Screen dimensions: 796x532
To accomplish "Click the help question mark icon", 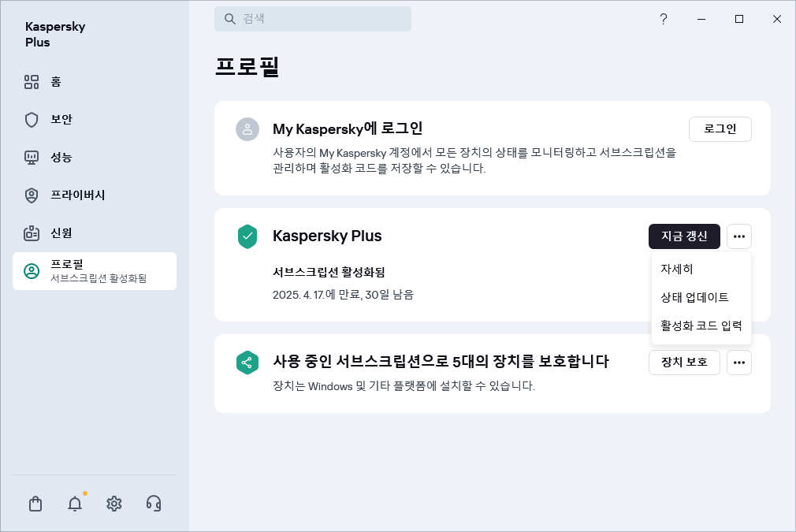I will pyautogui.click(x=664, y=20).
